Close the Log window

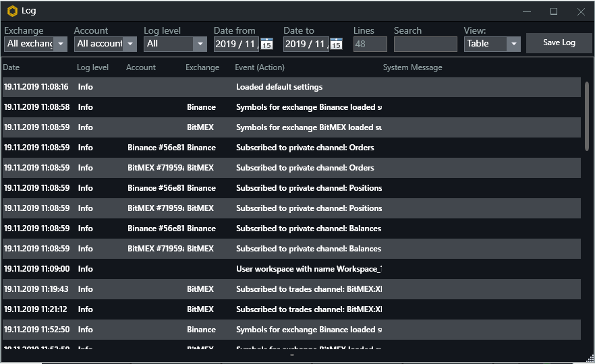point(581,11)
